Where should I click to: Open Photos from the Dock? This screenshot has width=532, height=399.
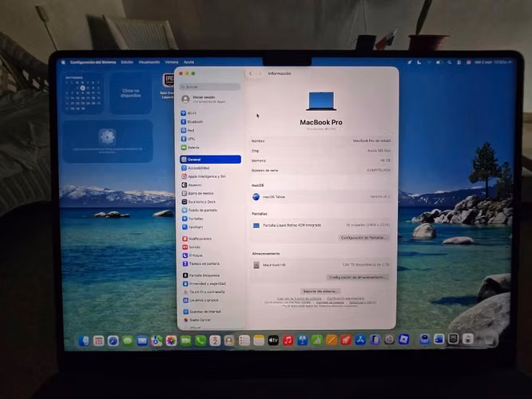pyautogui.click(x=171, y=341)
